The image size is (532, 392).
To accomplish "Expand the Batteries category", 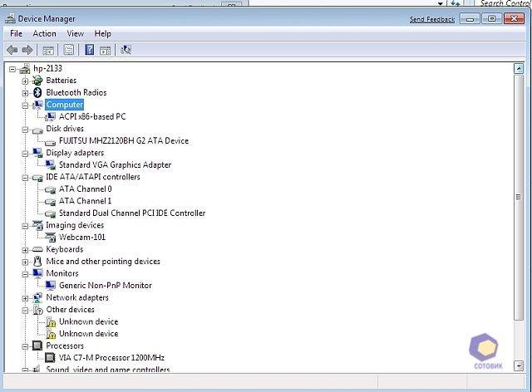I will click(26, 81).
